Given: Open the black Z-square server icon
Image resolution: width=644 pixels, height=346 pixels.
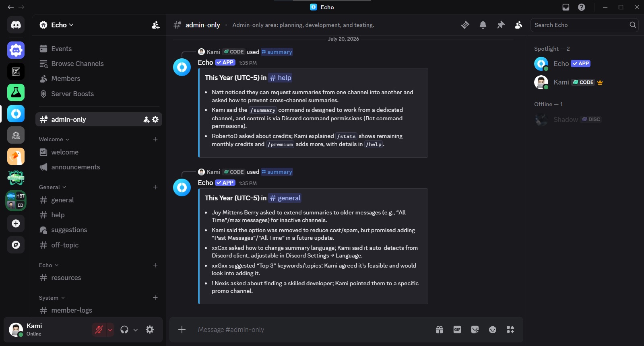Looking at the screenshot, I should click(16, 72).
